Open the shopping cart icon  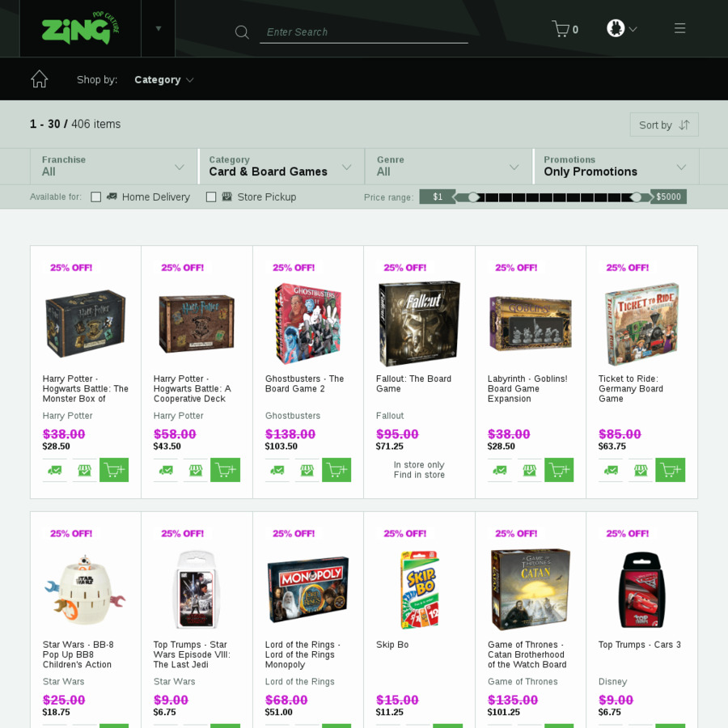pyautogui.click(x=561, y=29)
